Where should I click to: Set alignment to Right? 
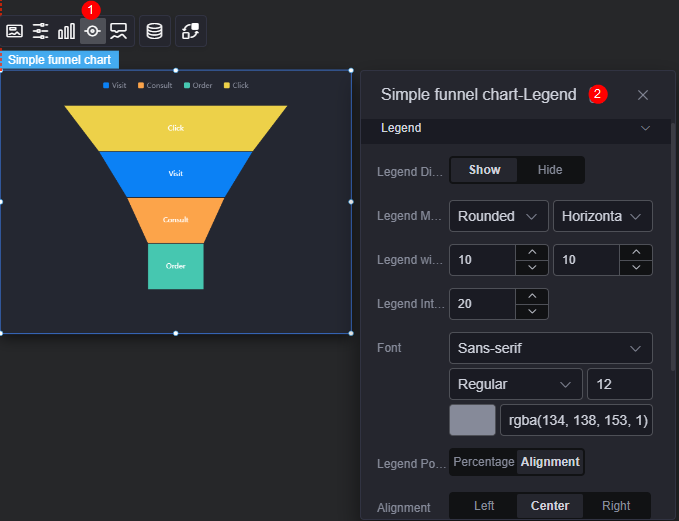point(616,506)
